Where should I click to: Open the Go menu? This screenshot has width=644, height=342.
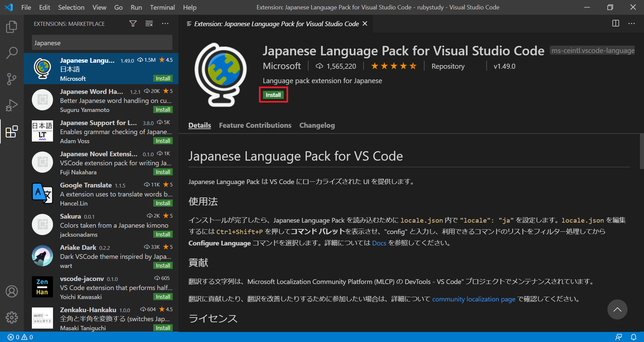click(118, 7)
